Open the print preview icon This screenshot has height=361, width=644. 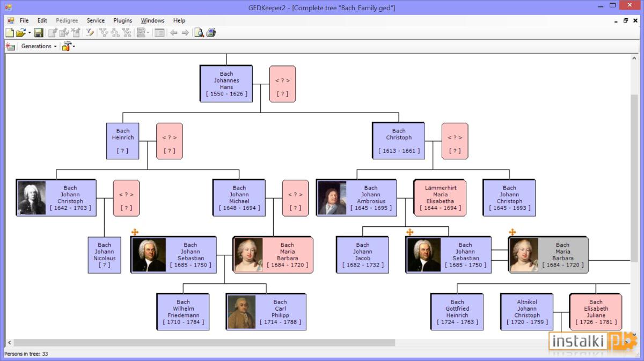199,33
